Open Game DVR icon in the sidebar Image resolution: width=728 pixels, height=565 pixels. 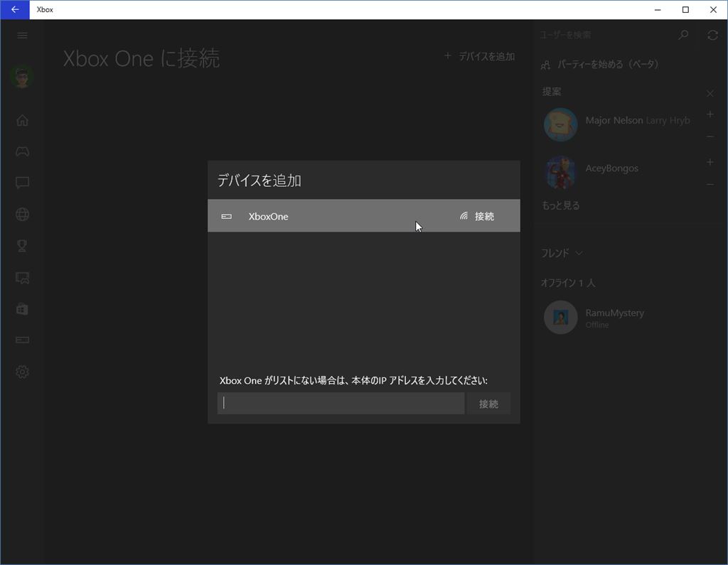point(22,278)
